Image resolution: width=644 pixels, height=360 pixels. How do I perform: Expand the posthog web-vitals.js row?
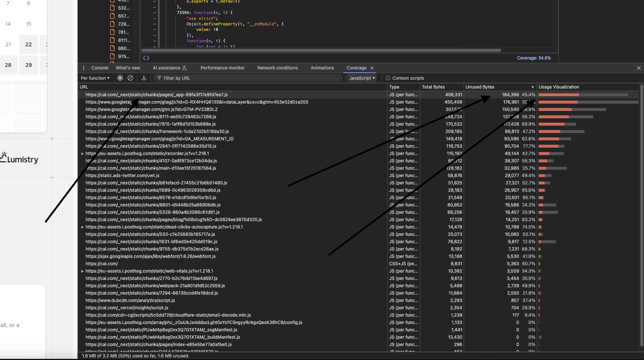coord(82,271)
